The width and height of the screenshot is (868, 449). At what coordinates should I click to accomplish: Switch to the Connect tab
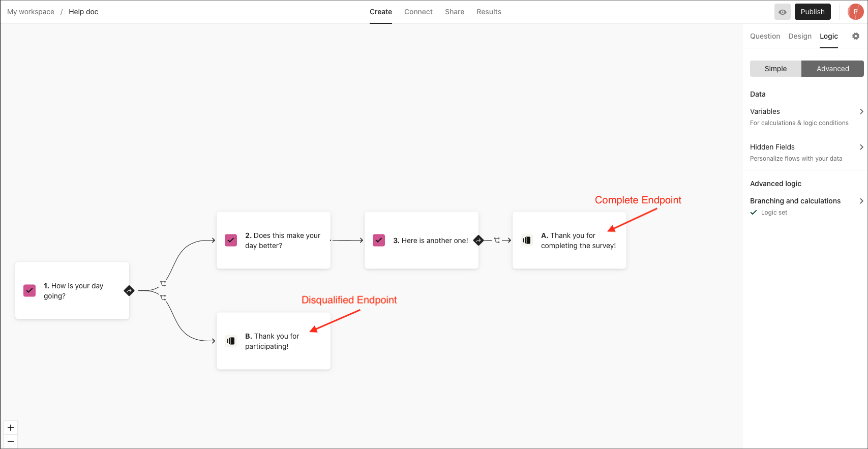(418, 12)
